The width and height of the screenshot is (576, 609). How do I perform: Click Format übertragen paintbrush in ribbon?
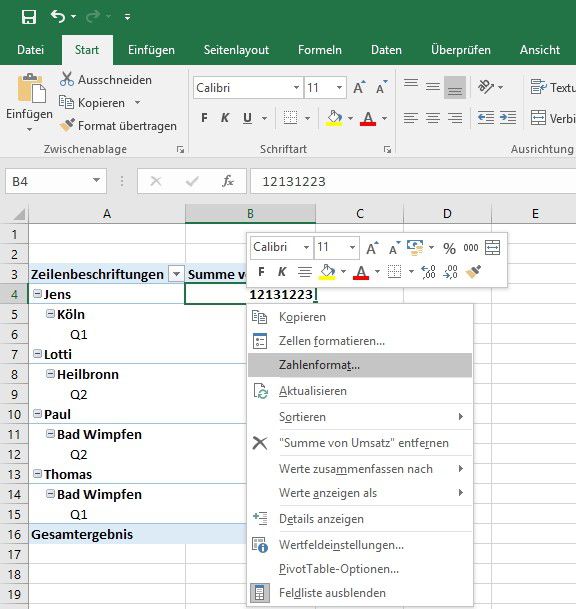click(x=118, y=126)
